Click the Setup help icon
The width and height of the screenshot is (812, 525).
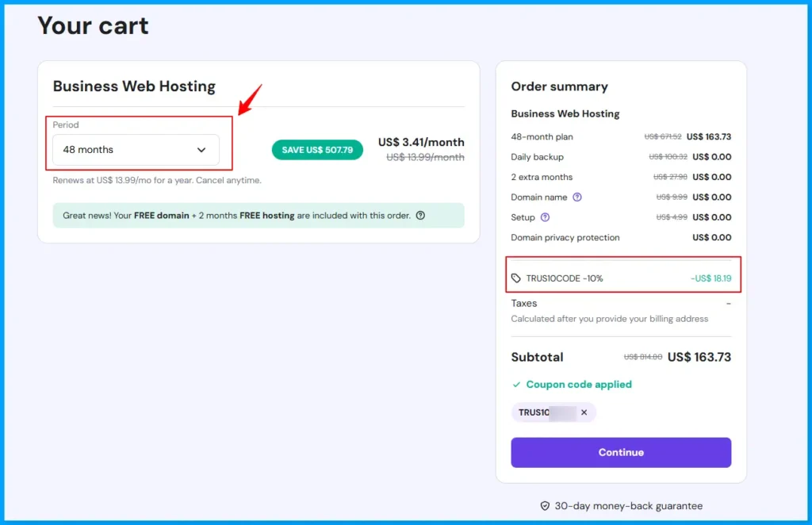click(545, 217)
